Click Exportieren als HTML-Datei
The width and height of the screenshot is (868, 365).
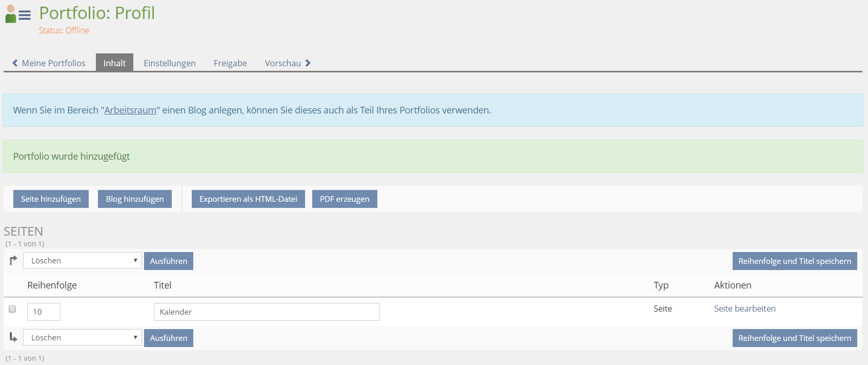(x=248, y=199)
